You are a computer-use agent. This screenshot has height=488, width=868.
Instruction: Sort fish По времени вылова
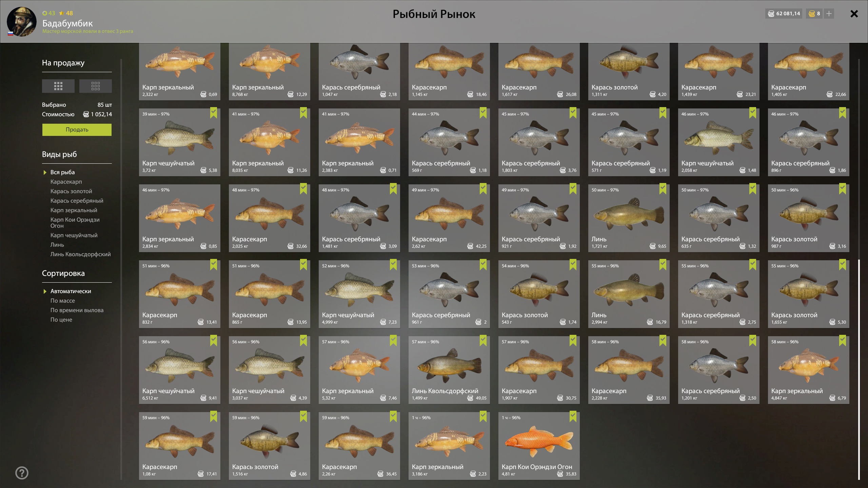[77, 310]
